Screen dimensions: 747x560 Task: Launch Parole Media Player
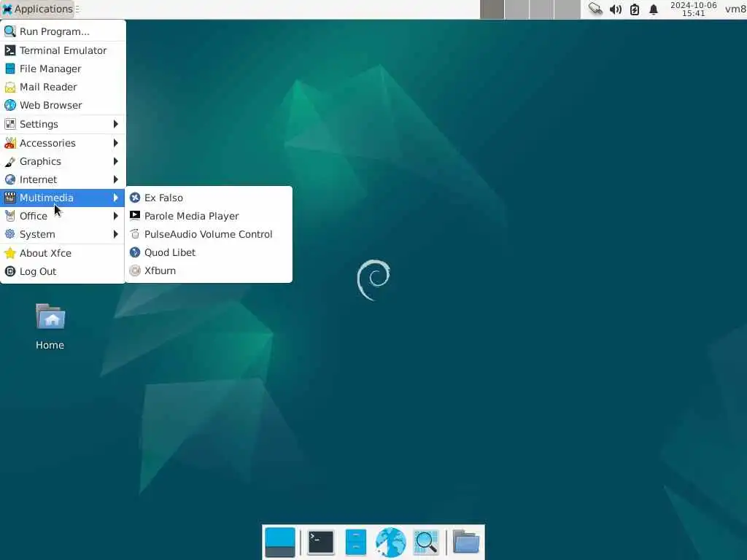tap(209, 216)
